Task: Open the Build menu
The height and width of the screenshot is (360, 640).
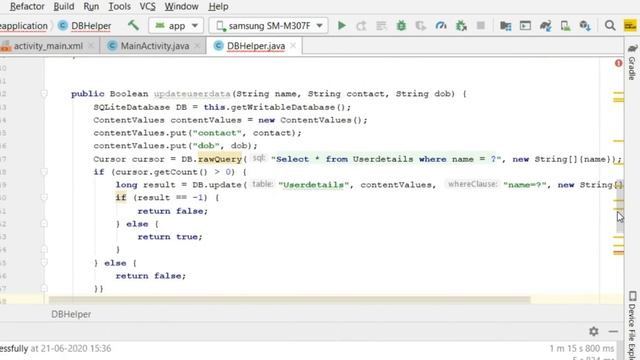Action: (64, 7)
